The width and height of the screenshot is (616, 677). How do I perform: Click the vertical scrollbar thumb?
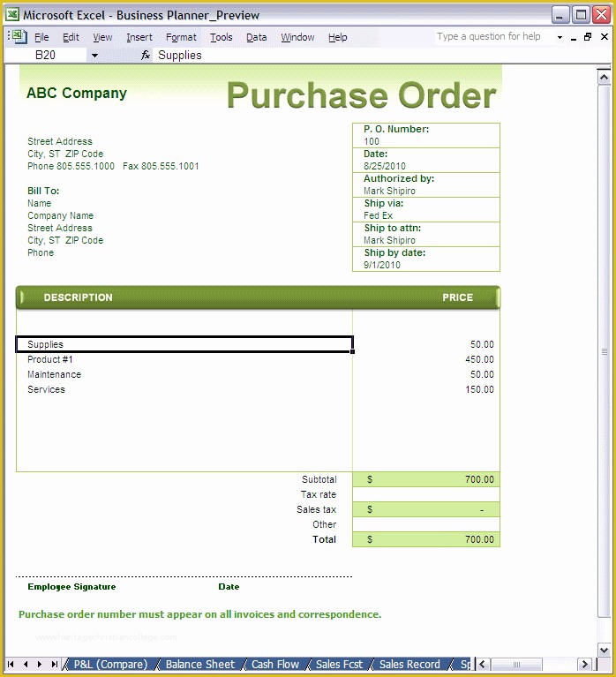coord(604,351)
